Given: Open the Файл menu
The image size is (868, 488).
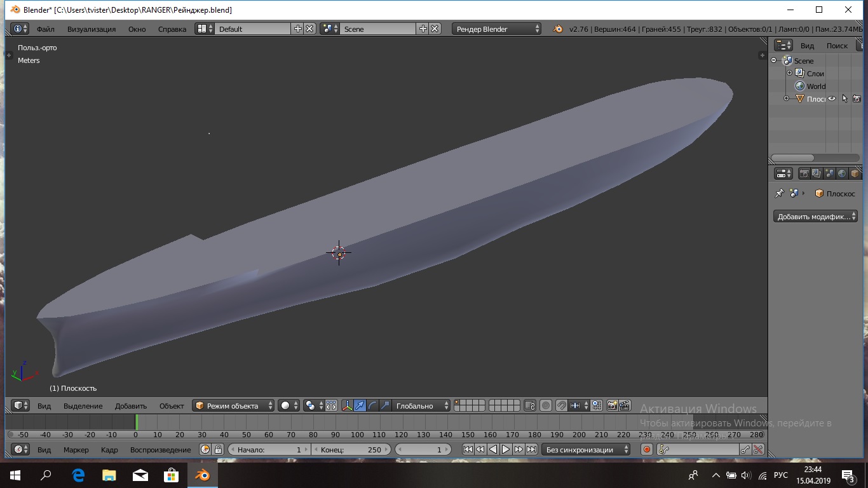Looking at the screenshot, I should click(x=46, y=29).
